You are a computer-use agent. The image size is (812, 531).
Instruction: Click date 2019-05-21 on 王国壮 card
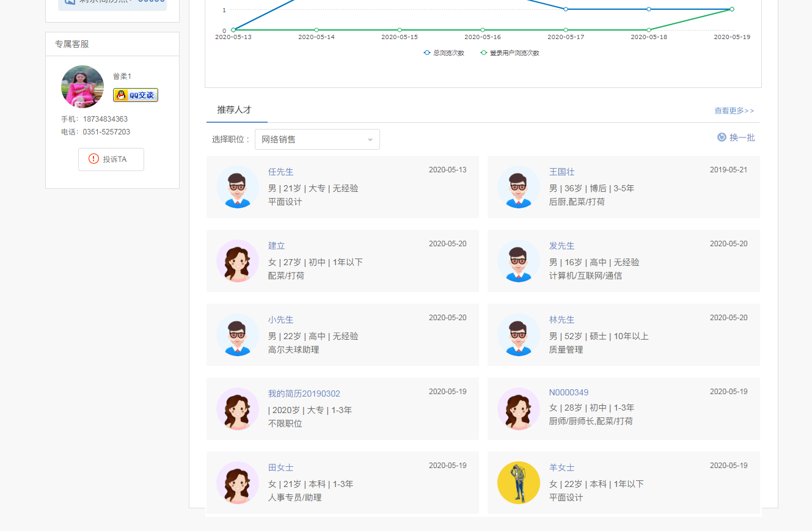[728, 170]
